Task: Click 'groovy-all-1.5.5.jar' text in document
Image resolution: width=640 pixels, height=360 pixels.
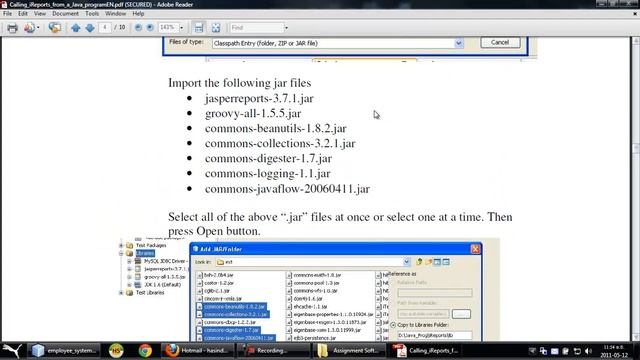Action: point(253,113)
